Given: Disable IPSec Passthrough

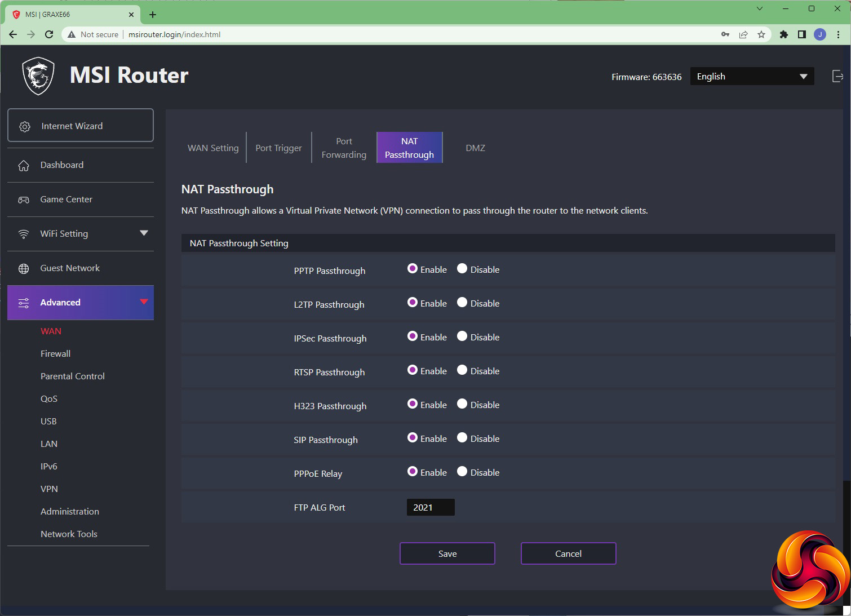Looking at the screenshot, I should [x=462, y=336].
